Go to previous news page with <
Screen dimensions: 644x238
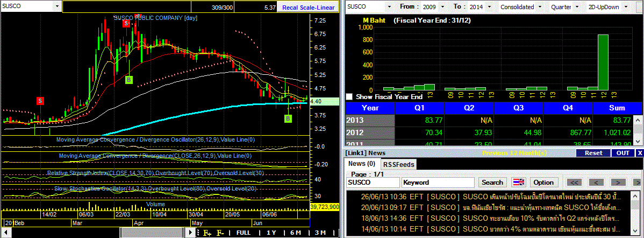[596, 182]
